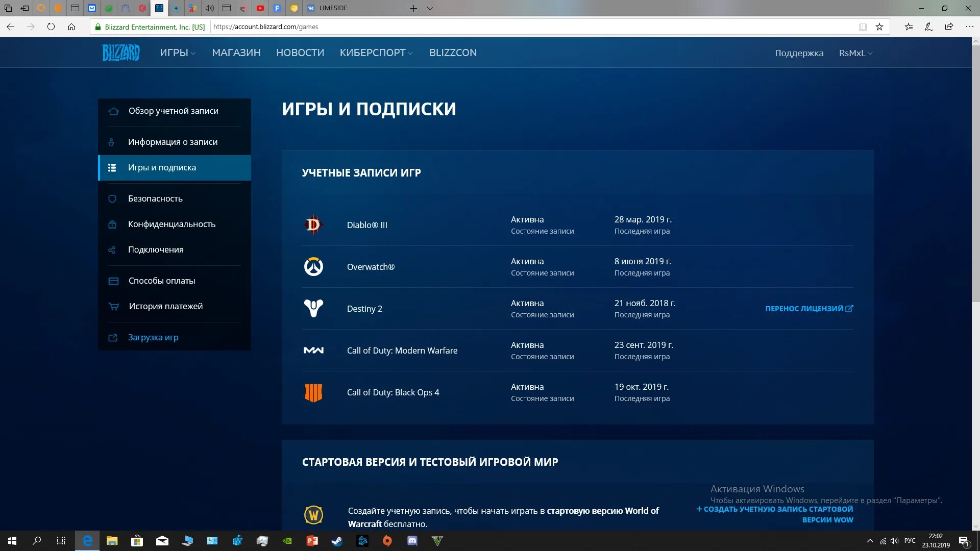Click the page vertical scrollbar thumb
980x551 pixels.
pos(975,173)
